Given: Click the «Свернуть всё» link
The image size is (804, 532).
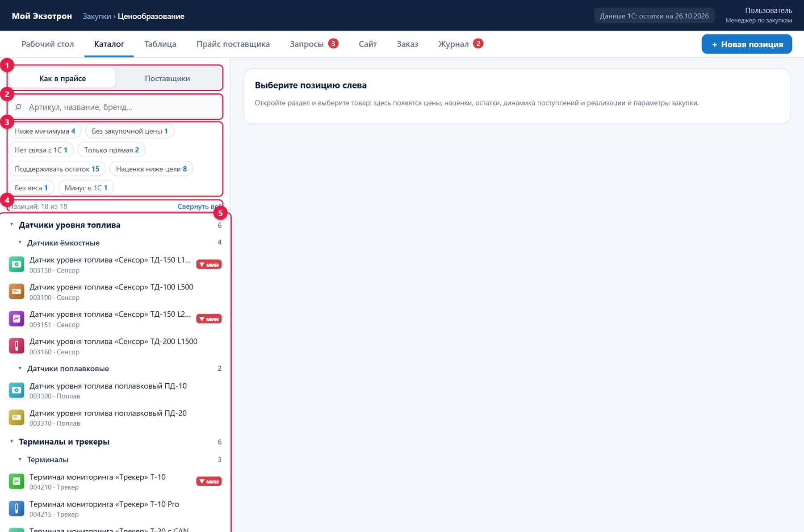Looking at the screenshot, I should pos(200,206).
